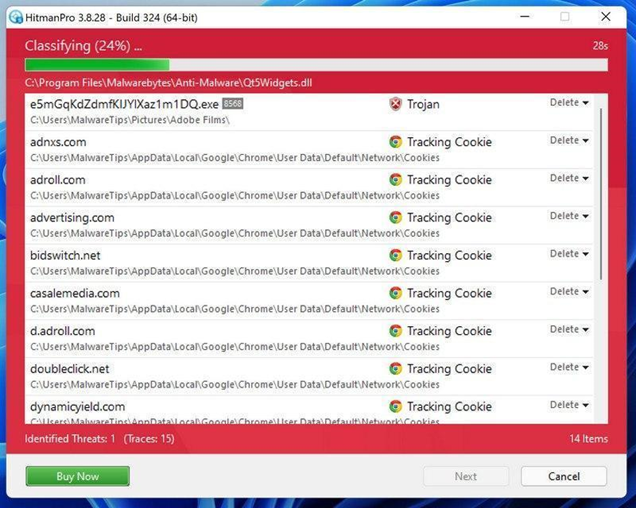Select the adroll.com entry name
The width and height of the screenshot is (636, 508).
[x=58, y=180]
